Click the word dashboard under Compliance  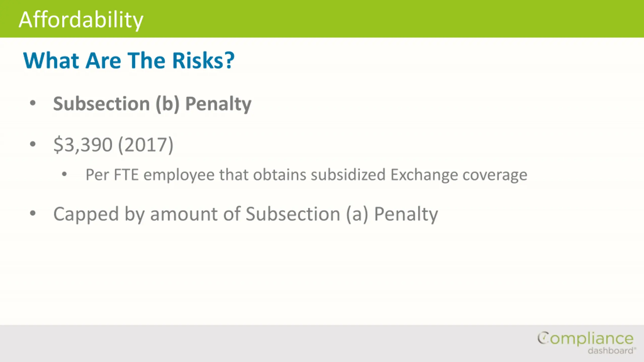pos(610,351)
